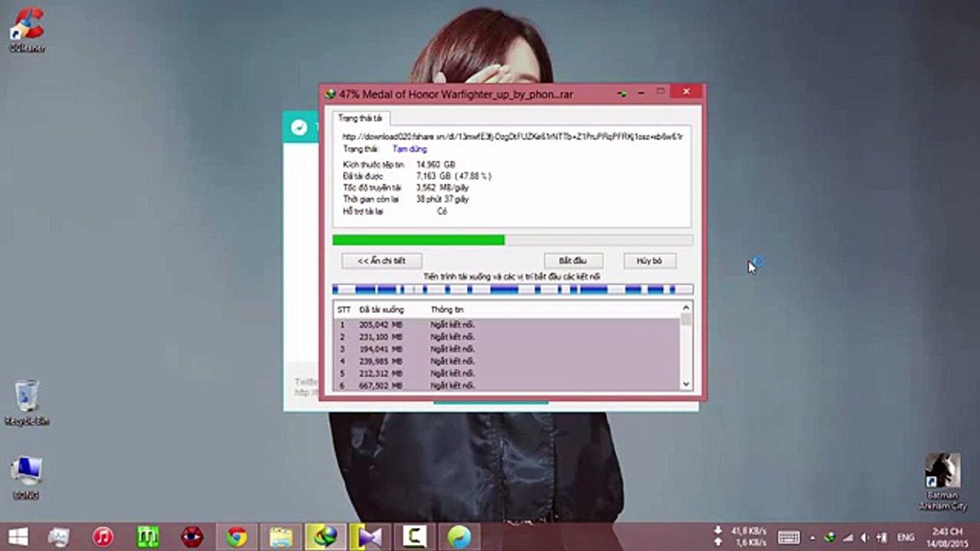Open the Windows Start button
The width and height of the screenshot is (980, 551).
point(18,536)
